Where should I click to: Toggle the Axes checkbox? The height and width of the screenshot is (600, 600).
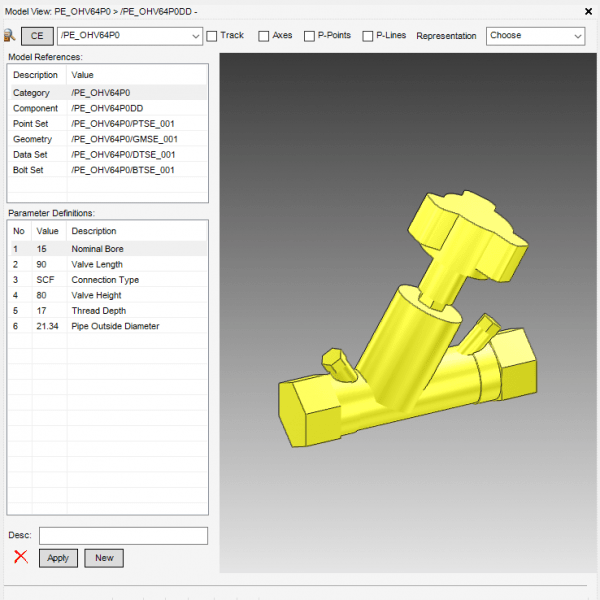[x=264, y=36]
